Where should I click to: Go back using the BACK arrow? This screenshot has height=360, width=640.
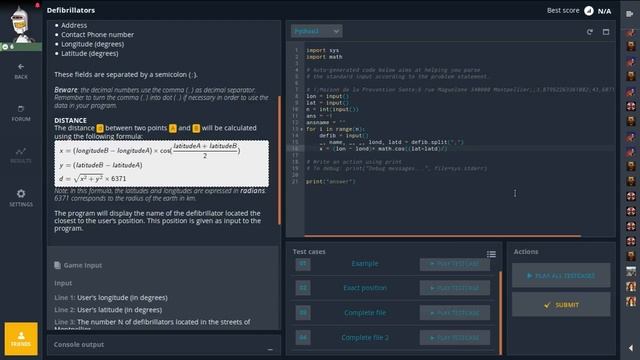pos(21,71)
